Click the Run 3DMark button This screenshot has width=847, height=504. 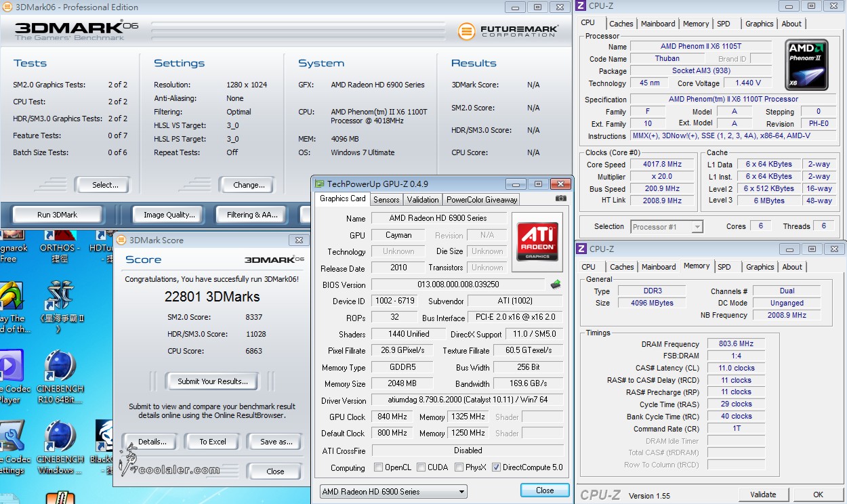point(58,215)
